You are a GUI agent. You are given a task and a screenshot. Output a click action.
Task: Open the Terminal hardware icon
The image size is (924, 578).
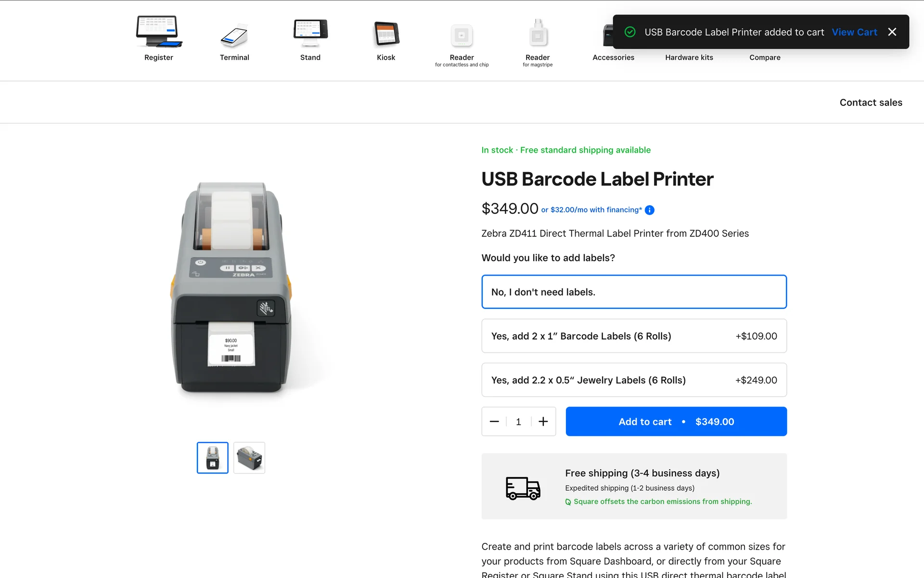234,35
